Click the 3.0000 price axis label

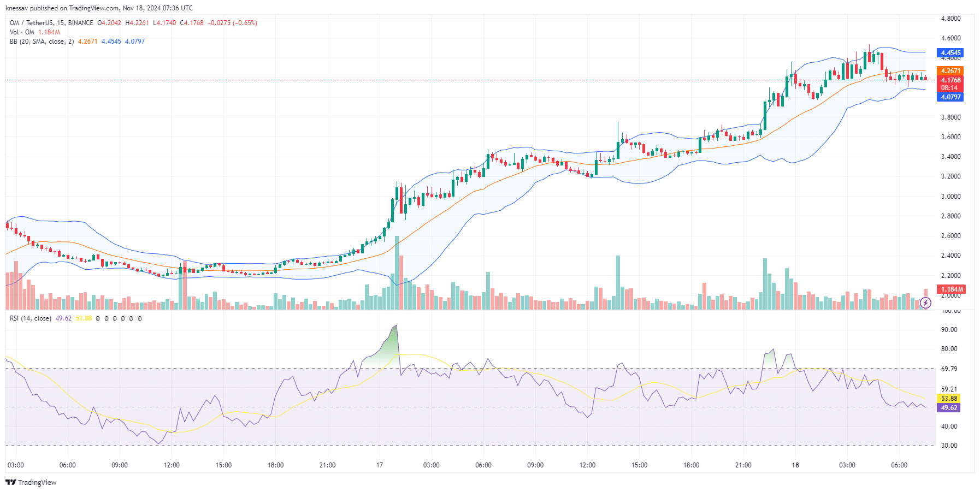click(x=951, y=197)
